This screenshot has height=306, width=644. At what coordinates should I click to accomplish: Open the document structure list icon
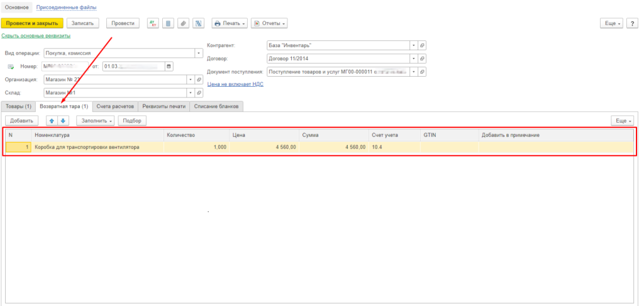tap(168, 23)
